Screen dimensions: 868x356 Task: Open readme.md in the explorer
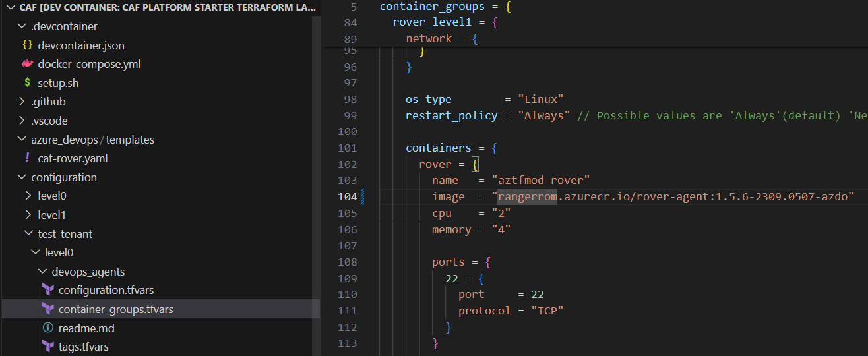click(x=86, y=328)
